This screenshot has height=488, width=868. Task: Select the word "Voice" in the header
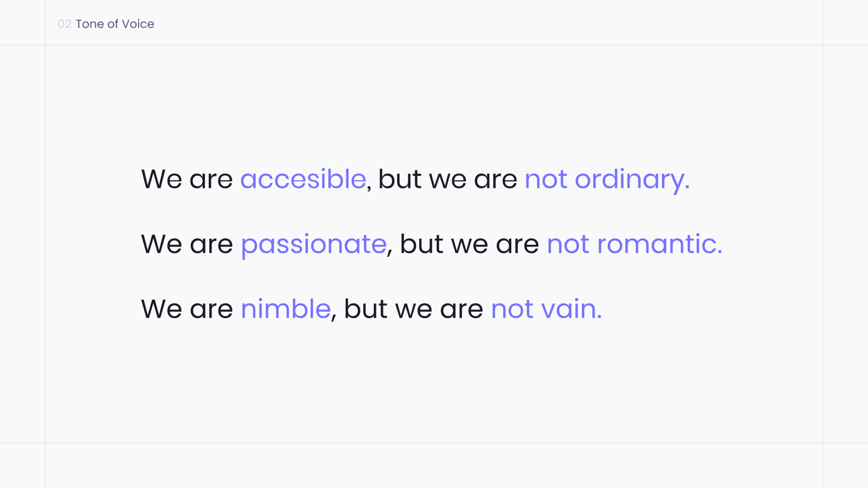(138, 24)
